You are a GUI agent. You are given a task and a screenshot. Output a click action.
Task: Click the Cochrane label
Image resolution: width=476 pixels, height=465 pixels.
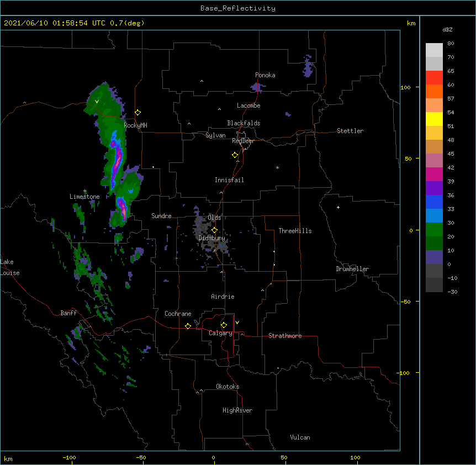coord(178,314)
